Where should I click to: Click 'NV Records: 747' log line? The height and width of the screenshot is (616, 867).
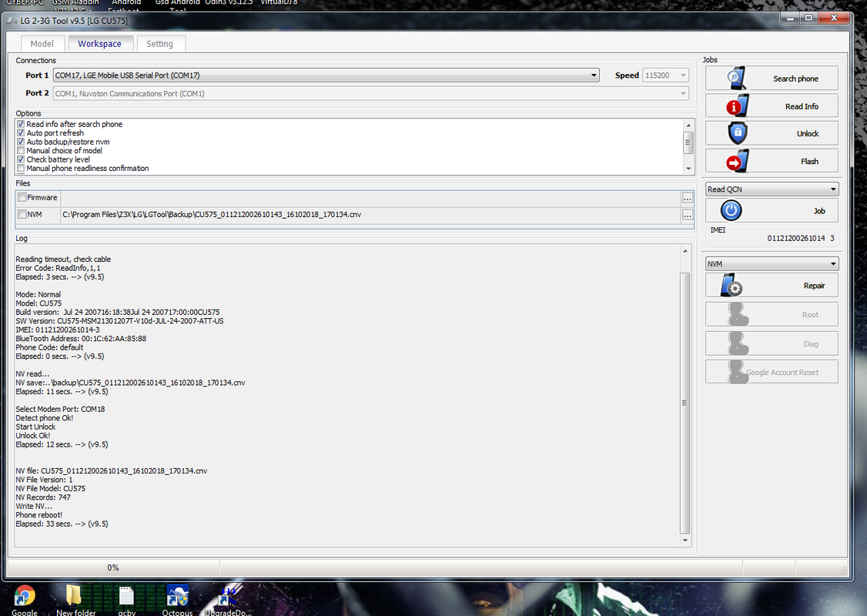(43, 497)
